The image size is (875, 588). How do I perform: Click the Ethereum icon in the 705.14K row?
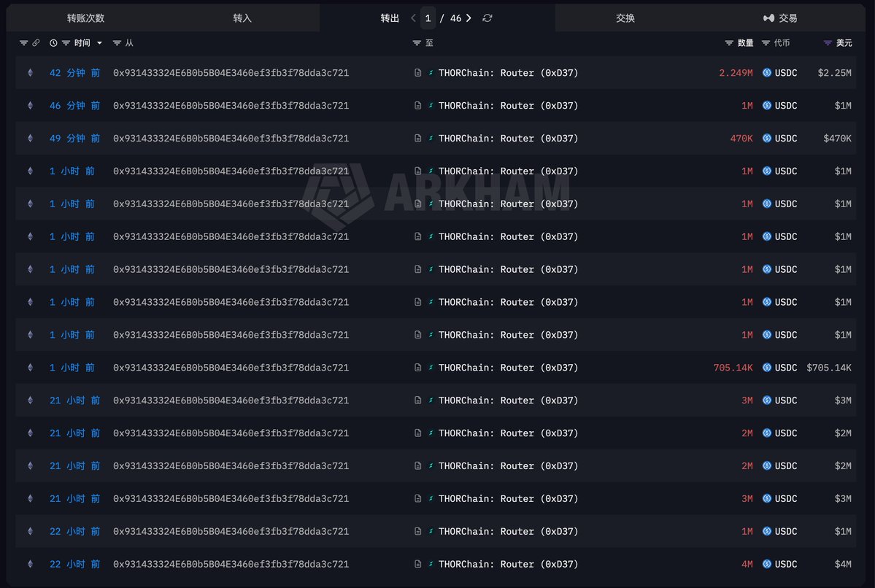coord(30,368)
